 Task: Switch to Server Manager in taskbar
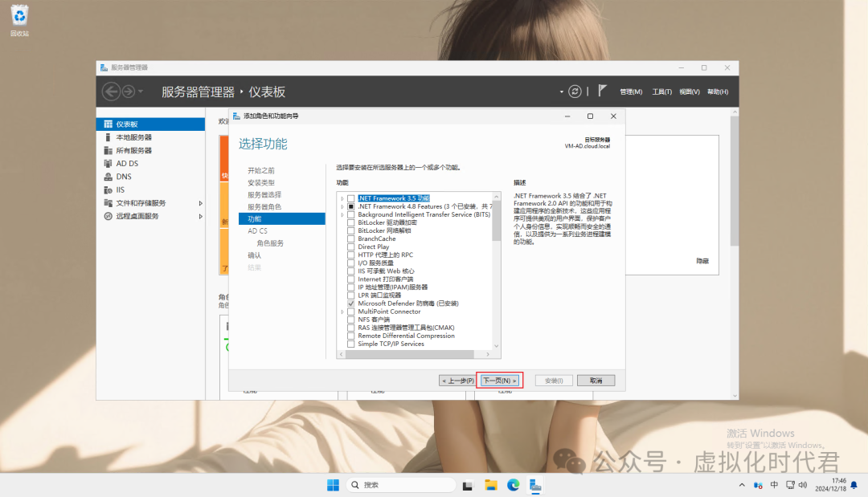coord(535,485)
